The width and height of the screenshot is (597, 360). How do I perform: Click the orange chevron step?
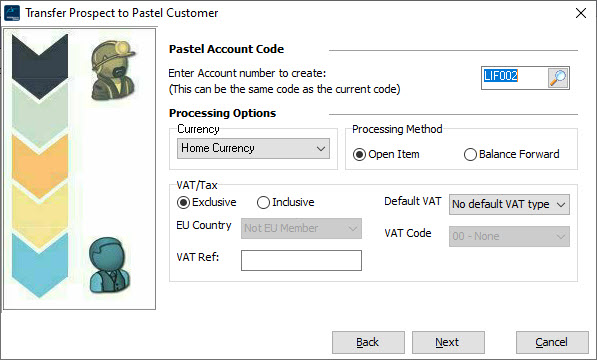pyautogui.click(x=40, y=166)
